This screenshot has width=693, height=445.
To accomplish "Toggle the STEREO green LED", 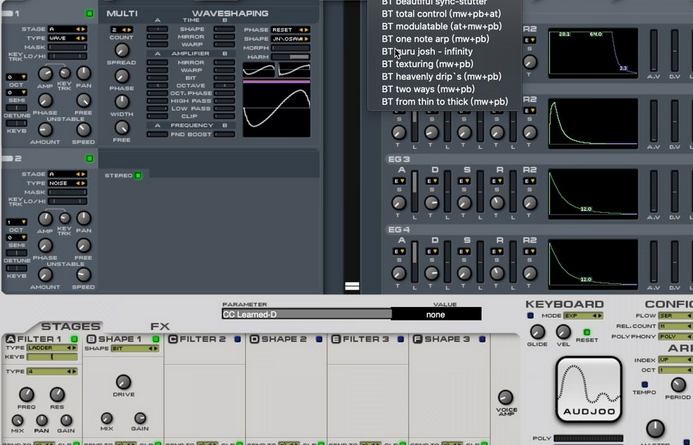I will 138,176.
